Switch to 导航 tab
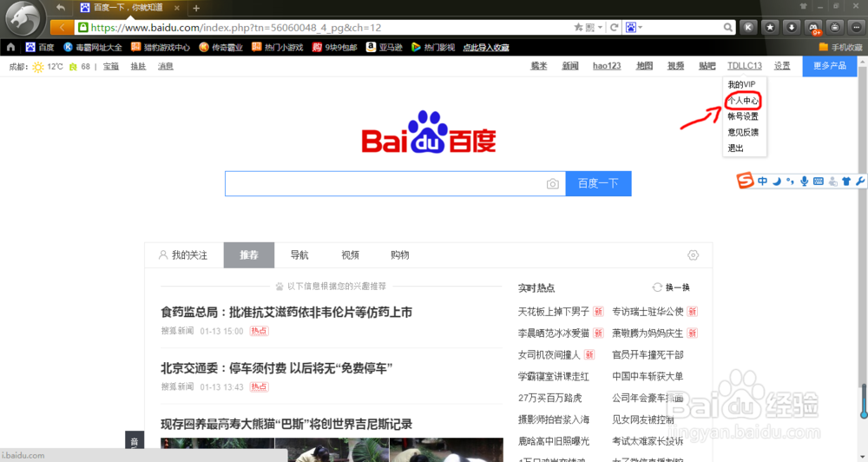868x462 pixels. 299,254
